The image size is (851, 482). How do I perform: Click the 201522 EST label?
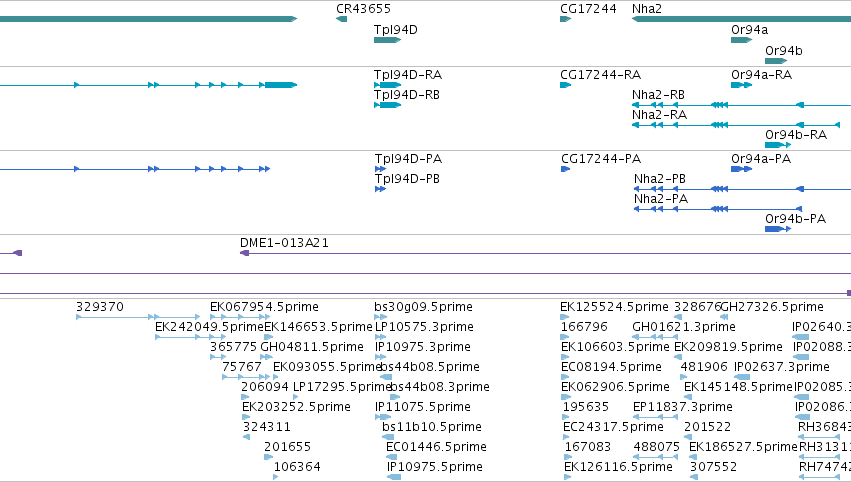coord(708,428)
